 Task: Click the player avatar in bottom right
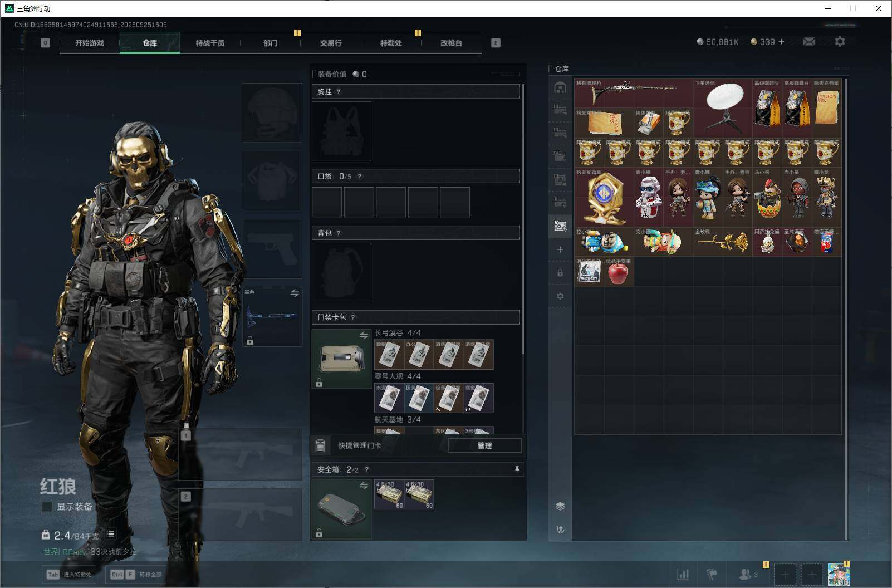tap(839, 574)
